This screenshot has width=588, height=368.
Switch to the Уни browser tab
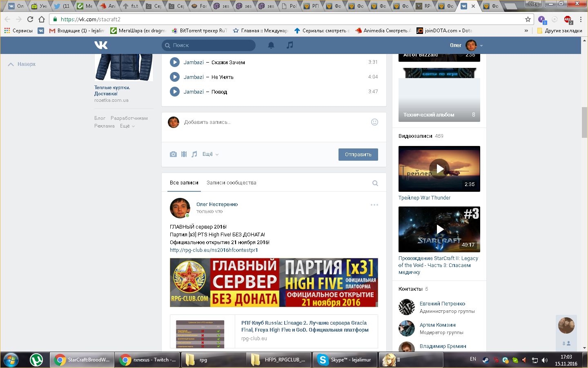click(x=39, y=6)
